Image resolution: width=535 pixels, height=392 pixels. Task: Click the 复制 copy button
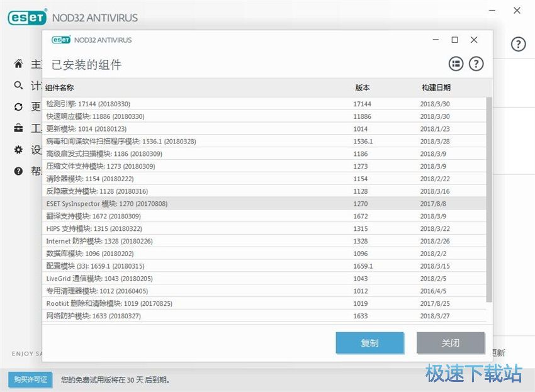(x=369, y=343)
